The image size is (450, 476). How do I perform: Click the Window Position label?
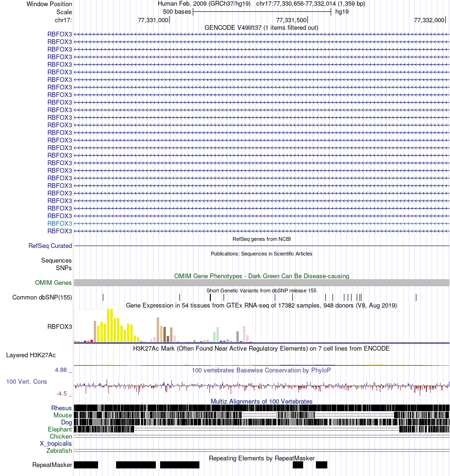tap(49, 4)
